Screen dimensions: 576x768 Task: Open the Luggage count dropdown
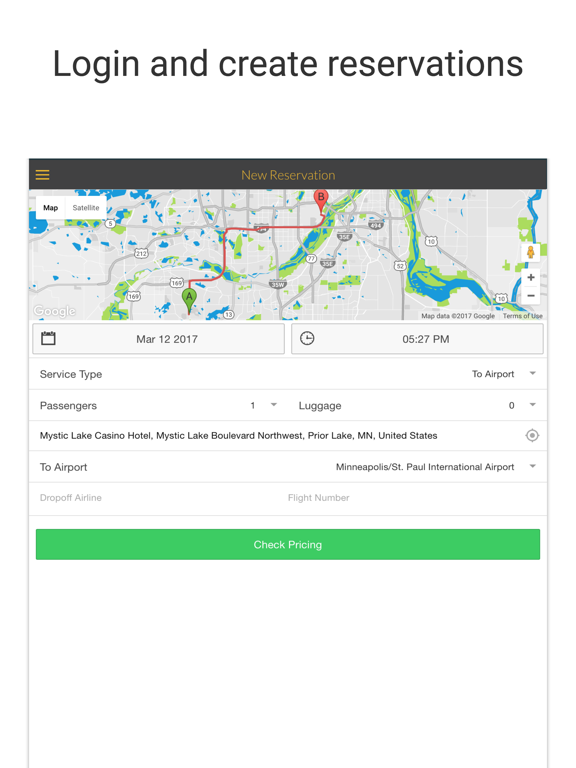pyautogui.click(x=522, y=405)
